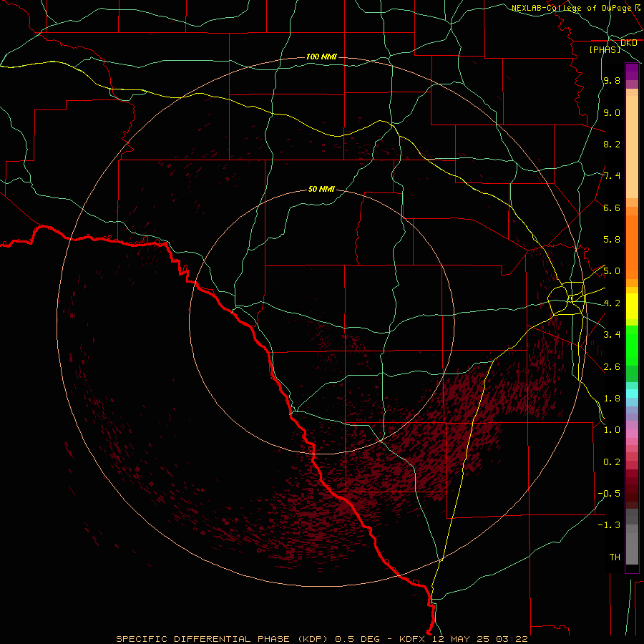644x644 pixels.
Task: Click the orange segment of the color scale
Action: [x=632, y=247]
